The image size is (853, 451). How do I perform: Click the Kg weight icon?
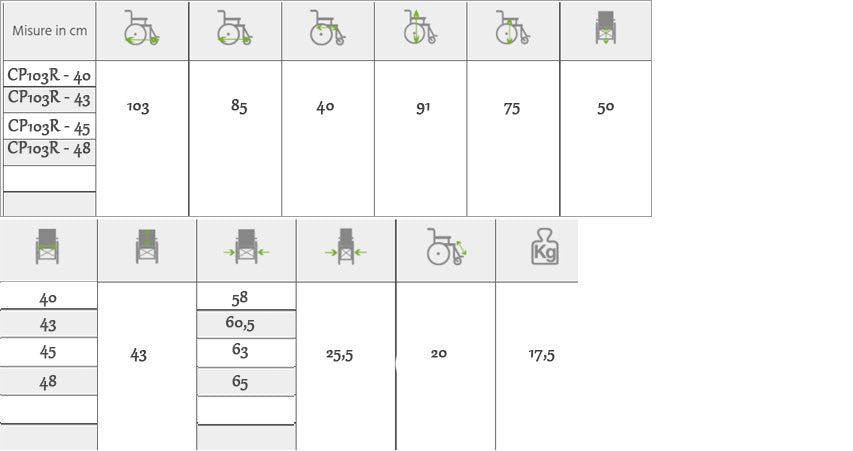(545, 247)
